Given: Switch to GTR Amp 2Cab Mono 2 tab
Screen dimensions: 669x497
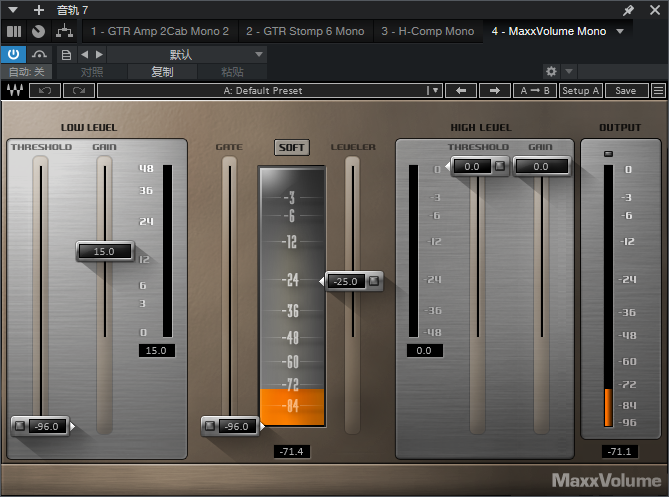Looking at the screenshot, I should coord(160,31).
